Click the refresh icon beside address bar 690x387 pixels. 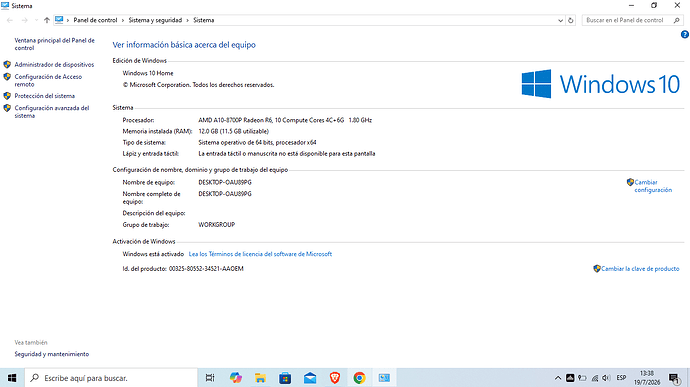(571, 20)
